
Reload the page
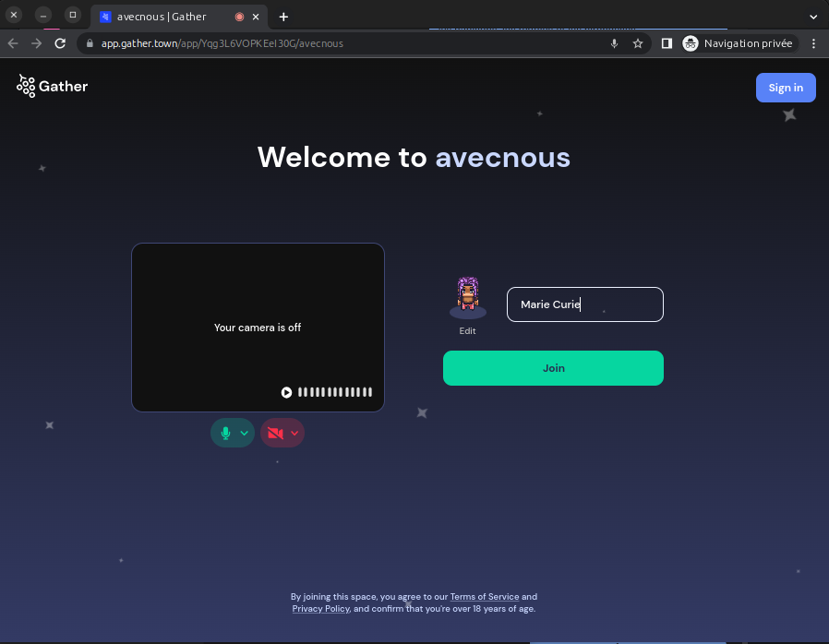(60, 43)
